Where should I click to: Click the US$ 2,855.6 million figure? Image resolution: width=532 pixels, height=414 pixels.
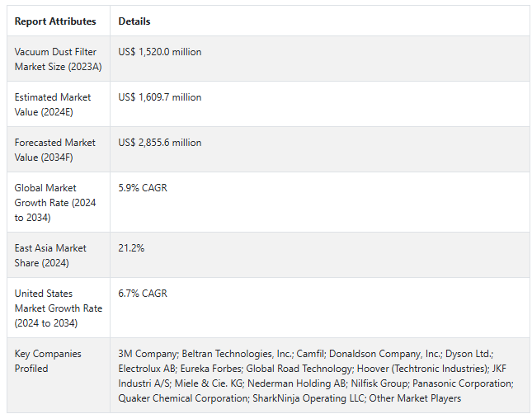[160, 143]
